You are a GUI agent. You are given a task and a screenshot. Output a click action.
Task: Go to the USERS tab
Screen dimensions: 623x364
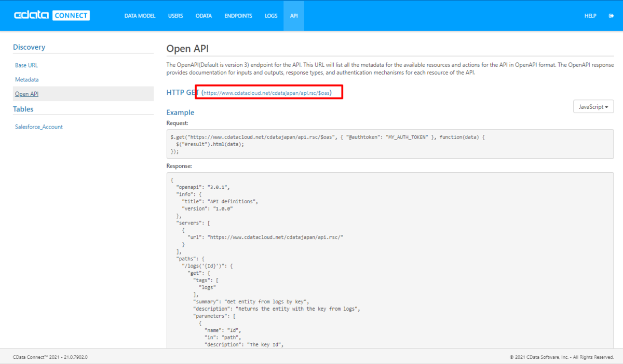(175, 16)
